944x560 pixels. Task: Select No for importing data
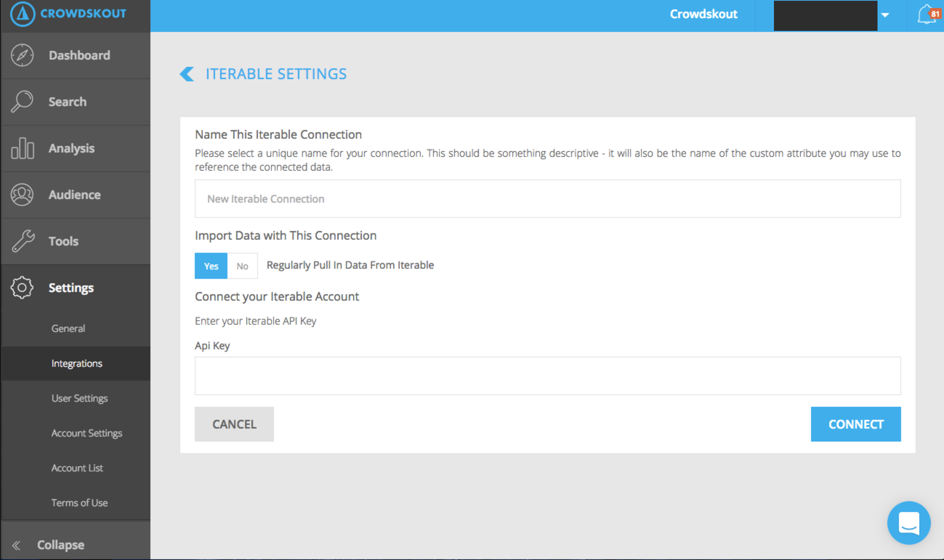(x=242, y=266)
